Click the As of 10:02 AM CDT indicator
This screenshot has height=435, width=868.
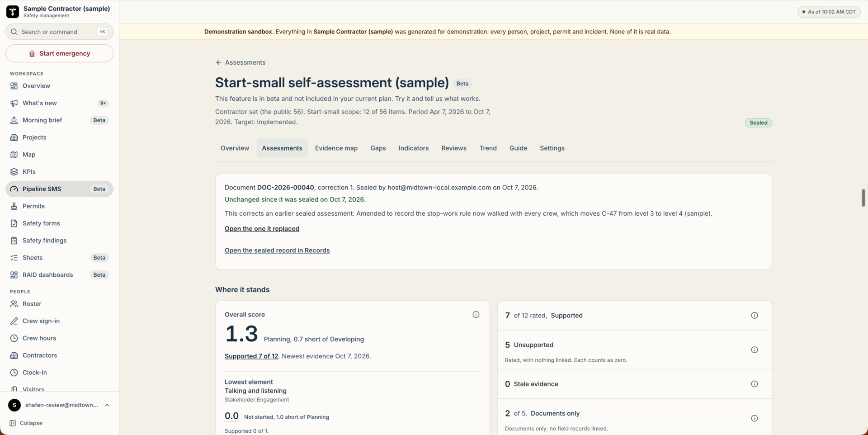[829, 12]
